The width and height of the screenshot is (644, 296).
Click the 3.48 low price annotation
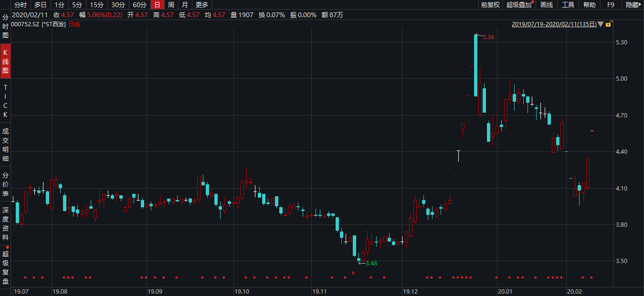[x=371, y=263]
